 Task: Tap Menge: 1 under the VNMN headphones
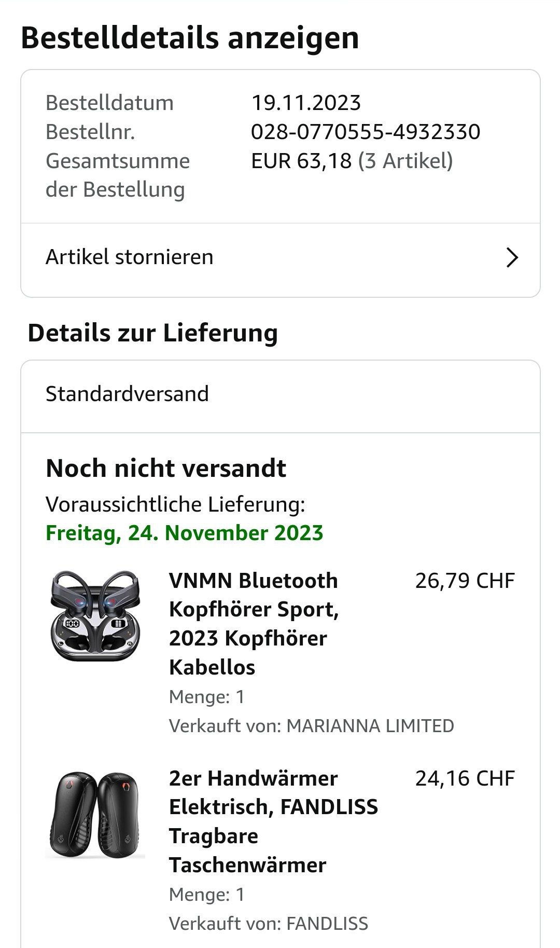(x=207, y=696)
